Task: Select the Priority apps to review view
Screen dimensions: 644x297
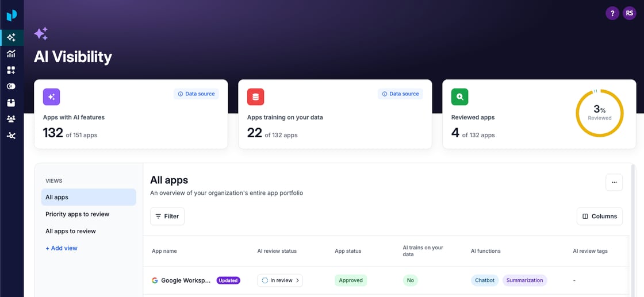Action: [x=78, y=214]
